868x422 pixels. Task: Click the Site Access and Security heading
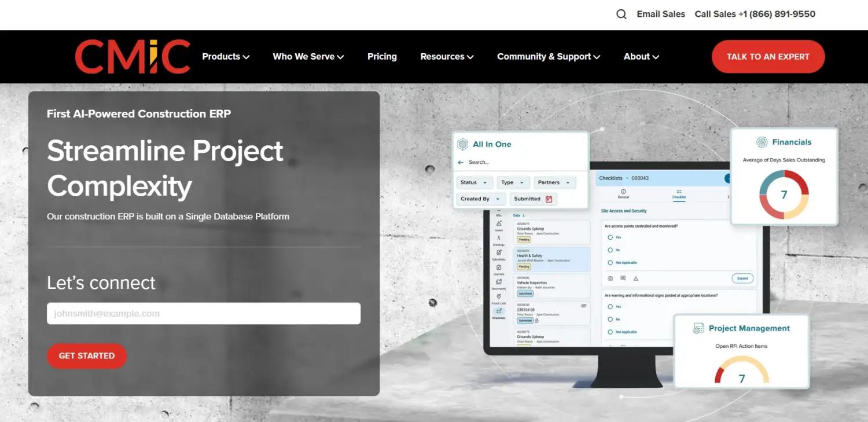point(624,211)
